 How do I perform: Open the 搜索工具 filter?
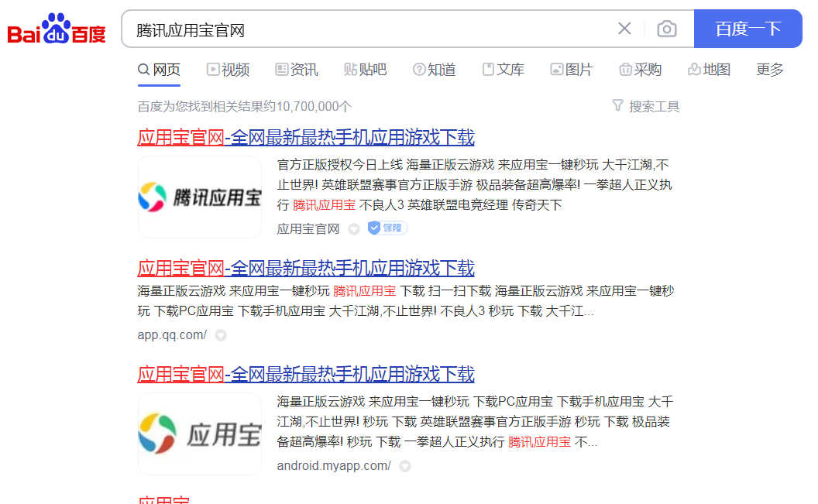point(646,106)
